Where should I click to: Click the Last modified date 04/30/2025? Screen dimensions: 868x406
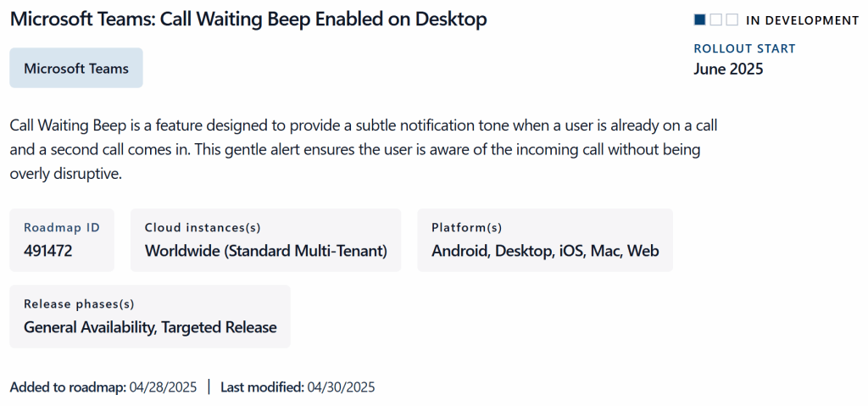click(341, 387)
